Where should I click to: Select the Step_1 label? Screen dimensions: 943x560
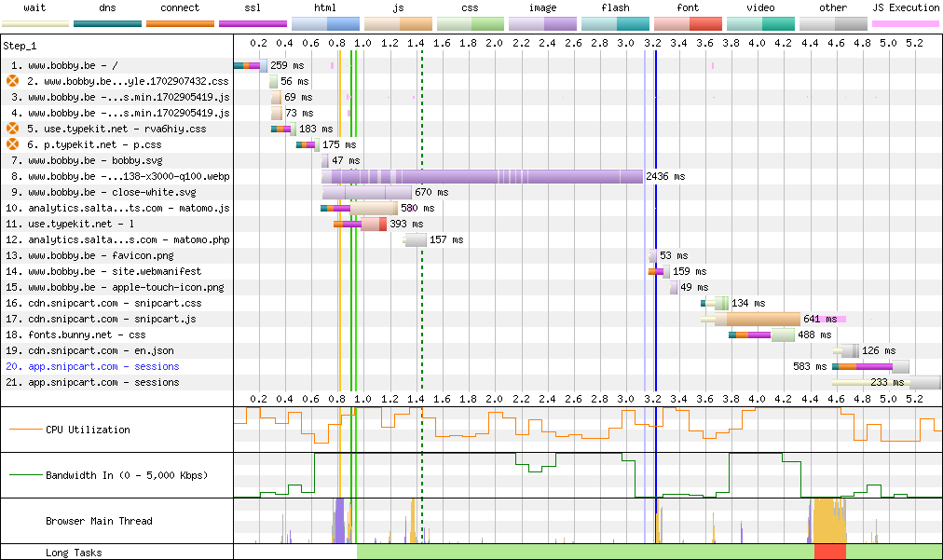(x=20, y=46)
